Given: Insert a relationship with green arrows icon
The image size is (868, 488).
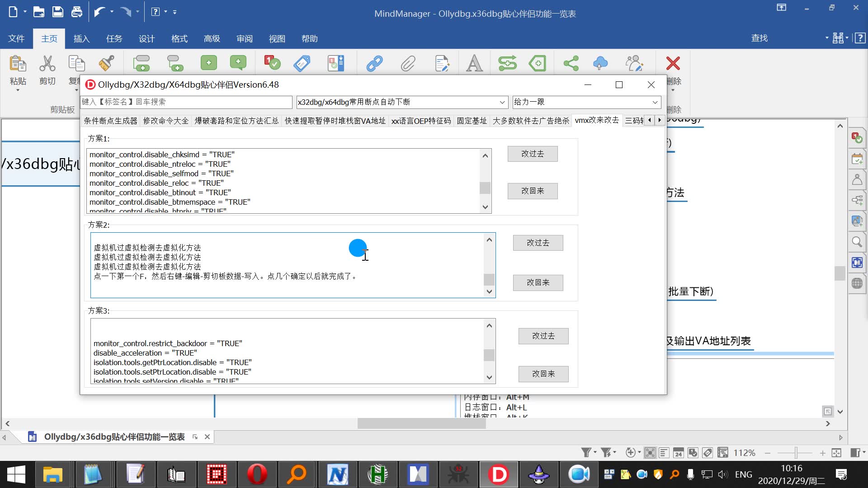Looking at the screenshot, I should pyautogui.click(x=507, y=63).
